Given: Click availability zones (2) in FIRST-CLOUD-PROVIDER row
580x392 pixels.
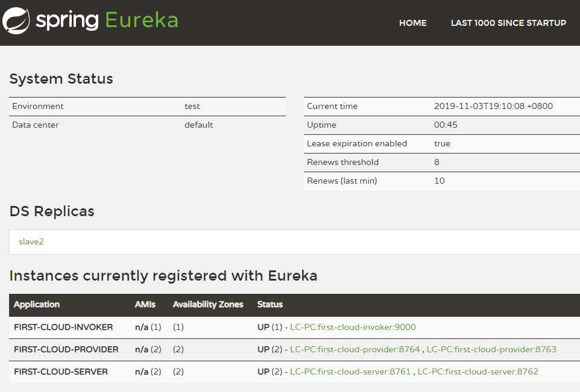Looking at the screenshot, I should 178,349.
